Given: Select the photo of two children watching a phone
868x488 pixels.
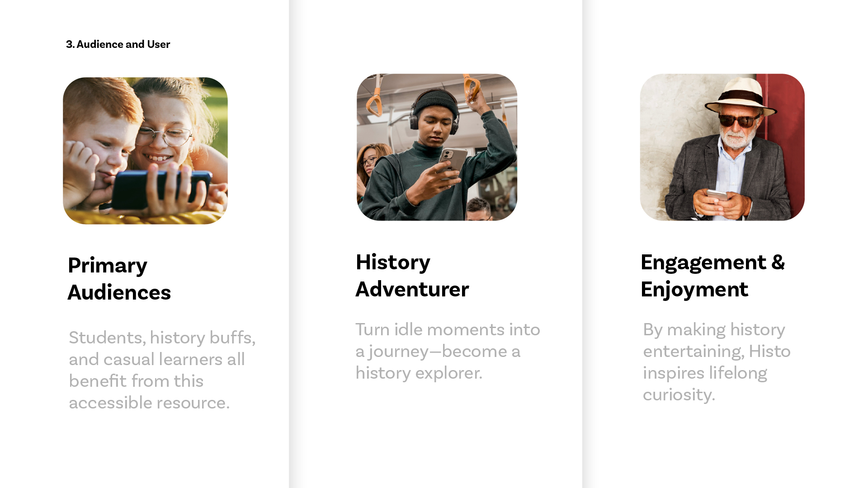Looking at the screenshot, I should click(145, 150).
